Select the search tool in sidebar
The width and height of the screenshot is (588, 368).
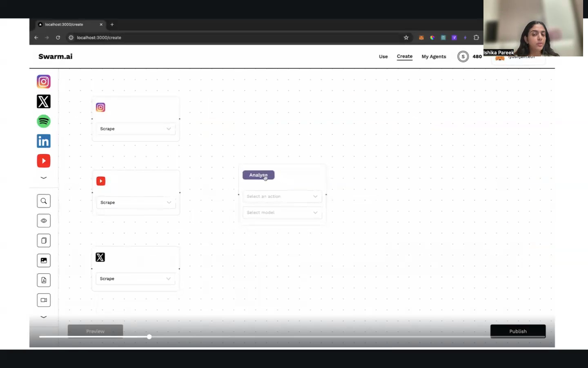coord(44,201)
